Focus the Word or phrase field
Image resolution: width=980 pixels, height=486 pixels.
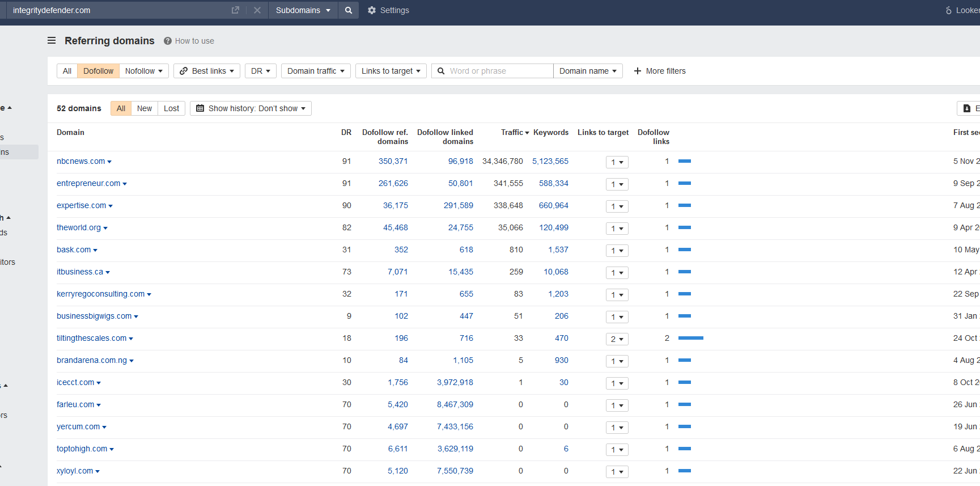[492, 71]
